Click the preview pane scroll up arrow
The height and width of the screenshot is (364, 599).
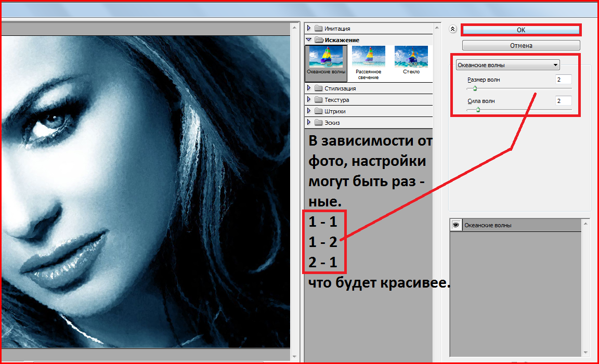[x=294, y=28]
